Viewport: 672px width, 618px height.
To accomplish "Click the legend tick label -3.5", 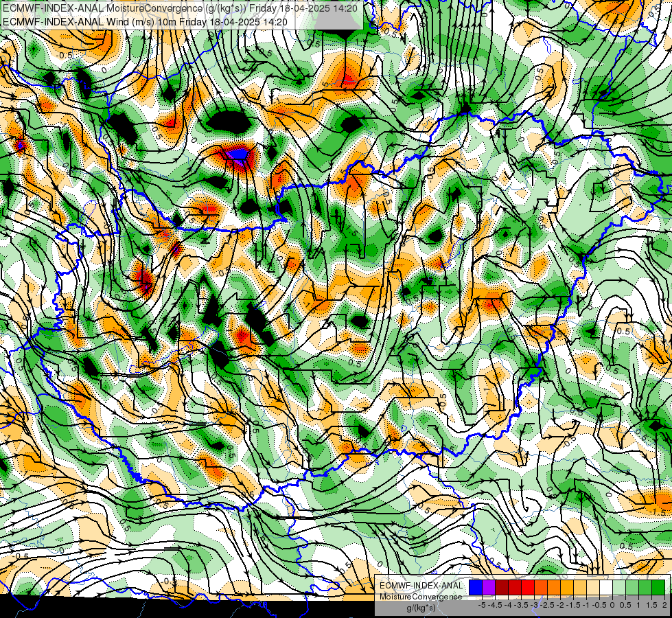I will pos(522,605).
